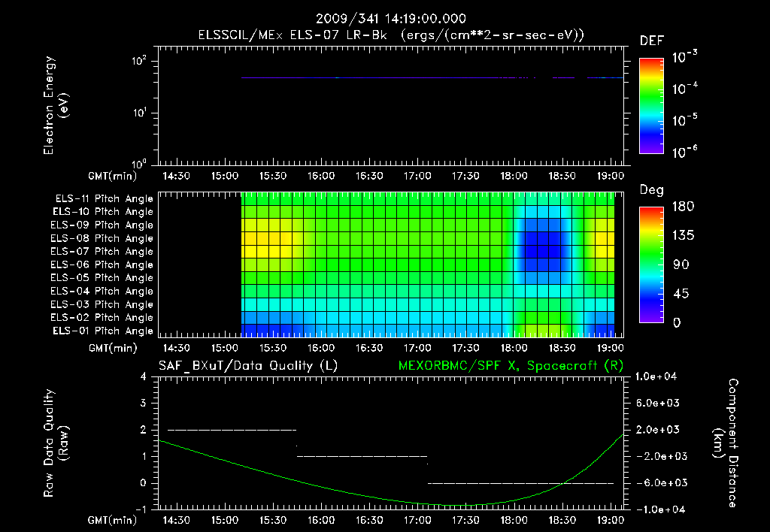Click the 135 value on Deg color bar
Image resolution: width=770 pixels, height=532 pixels.
(683, 236)
